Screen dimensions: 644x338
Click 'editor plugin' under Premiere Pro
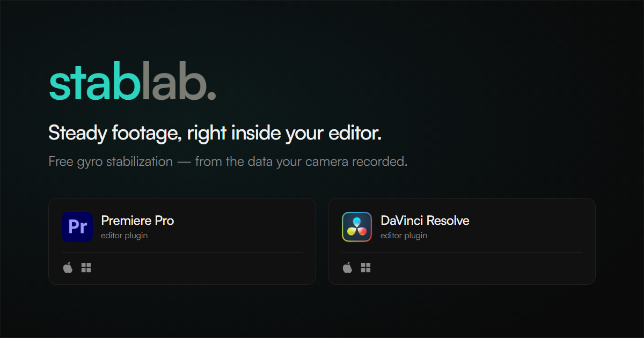point(125,236)
